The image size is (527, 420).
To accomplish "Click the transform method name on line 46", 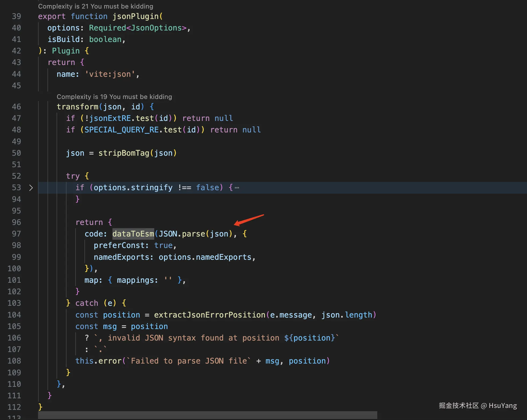I will coord(77,107).
